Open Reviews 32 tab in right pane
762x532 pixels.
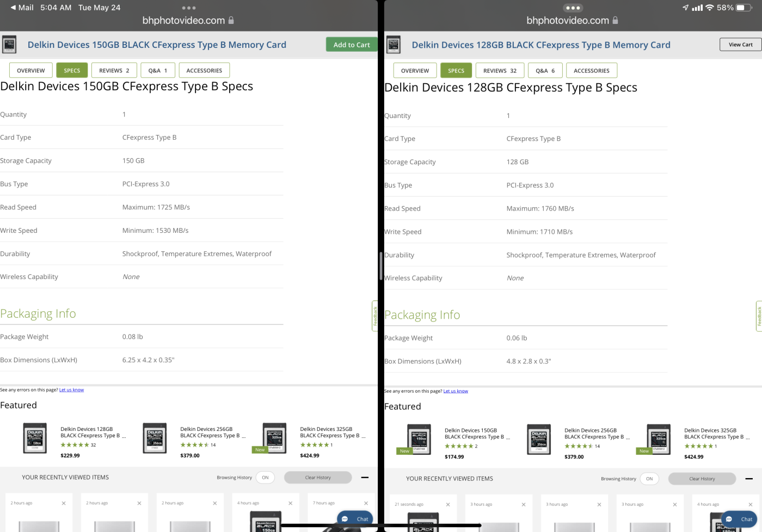tap(500, 70)
